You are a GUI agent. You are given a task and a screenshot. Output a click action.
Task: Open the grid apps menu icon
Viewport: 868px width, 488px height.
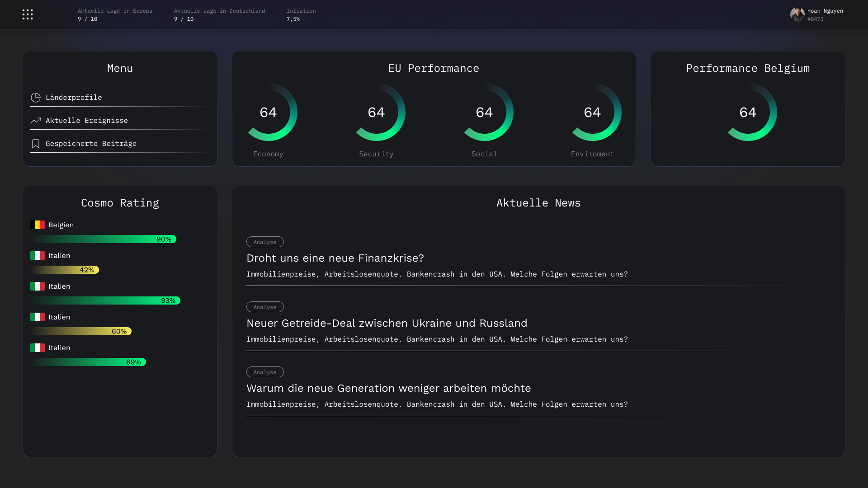pos(28,14)
